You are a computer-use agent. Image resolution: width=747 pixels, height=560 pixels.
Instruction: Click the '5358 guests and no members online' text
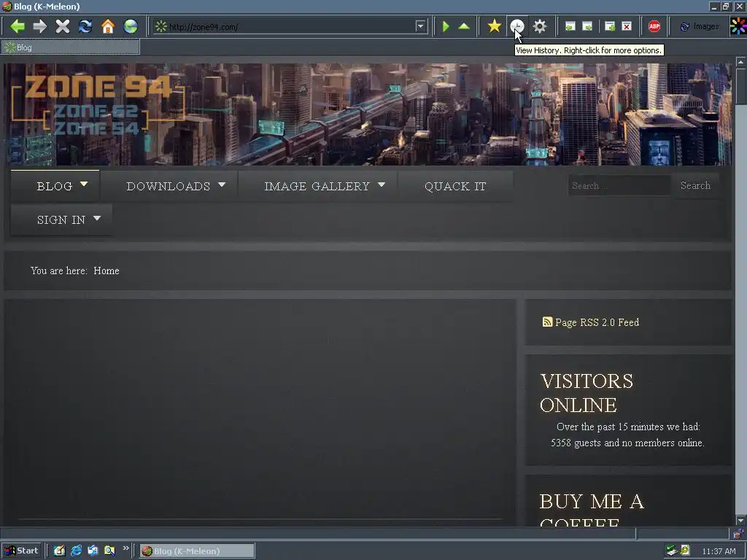[x=627, y=443]
